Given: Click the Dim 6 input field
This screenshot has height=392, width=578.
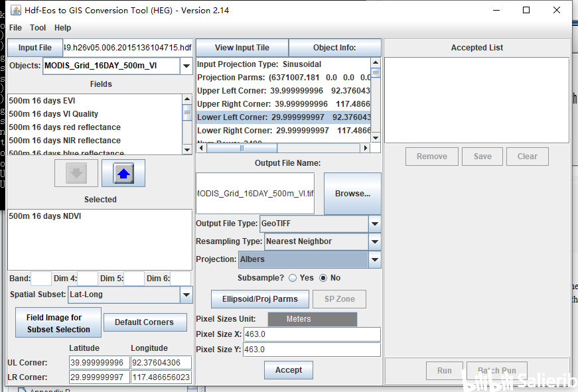Looking at the screenshot, I should [181, 279].
